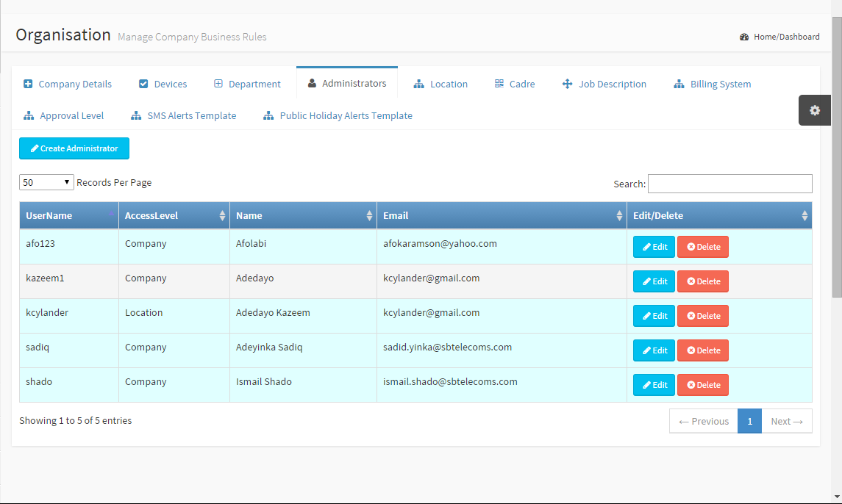Sort table by AccessLevel column
842x504 pixels.
tap(174, 215)
